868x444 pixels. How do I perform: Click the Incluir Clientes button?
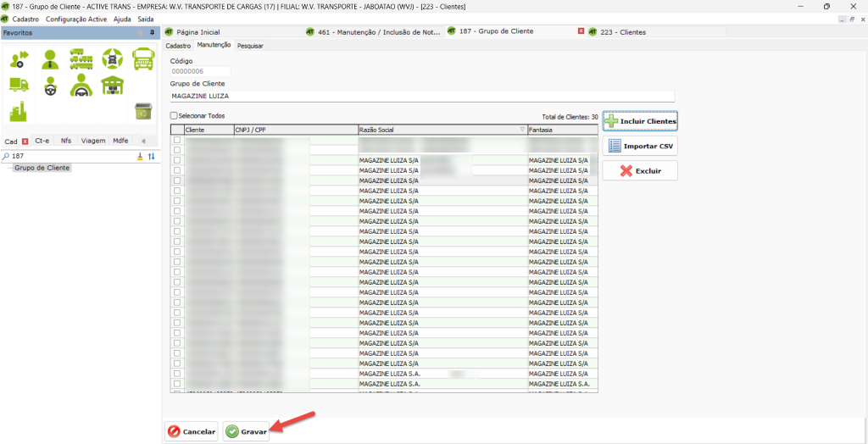[x=640, y=120]
